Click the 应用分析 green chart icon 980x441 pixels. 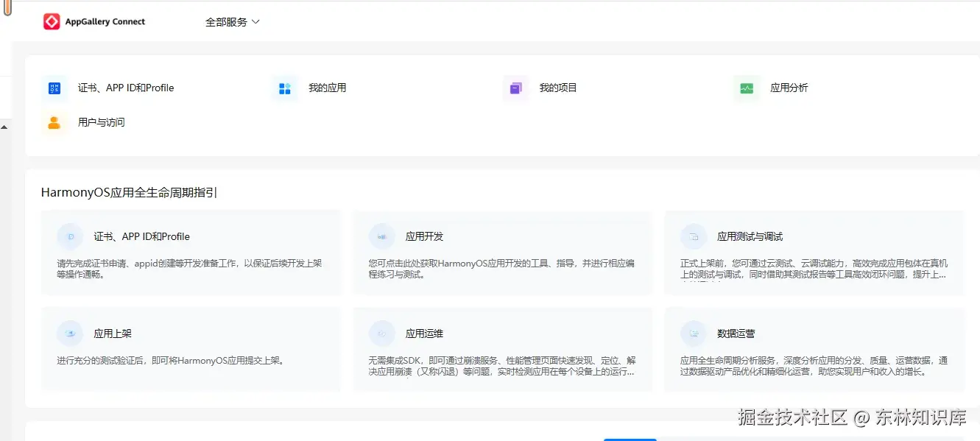(x=747, y=88)
